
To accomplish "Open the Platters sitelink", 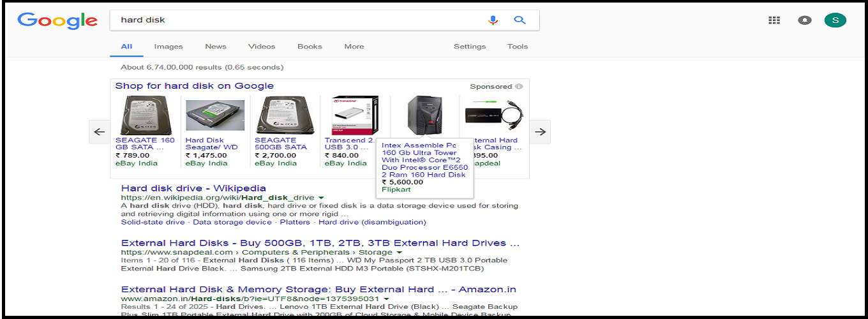I will tap(295, 222).
